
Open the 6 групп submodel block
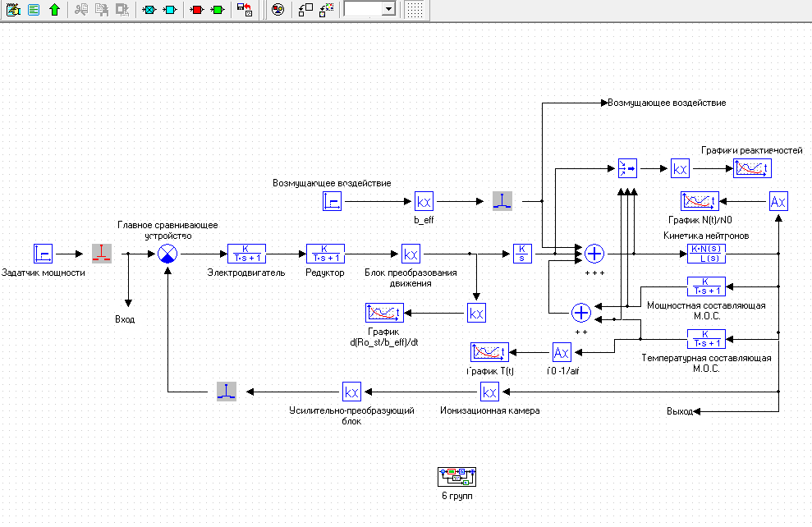(x=456, y=477)
